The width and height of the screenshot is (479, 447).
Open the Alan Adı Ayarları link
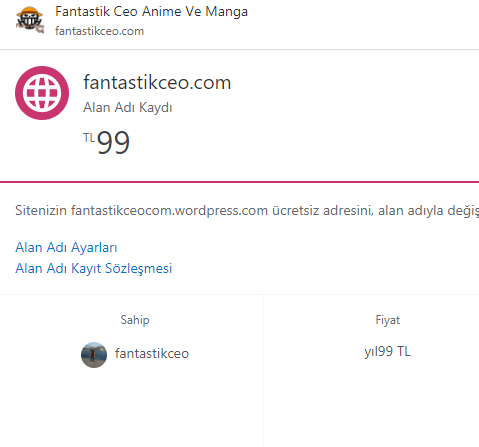(66, 248)
